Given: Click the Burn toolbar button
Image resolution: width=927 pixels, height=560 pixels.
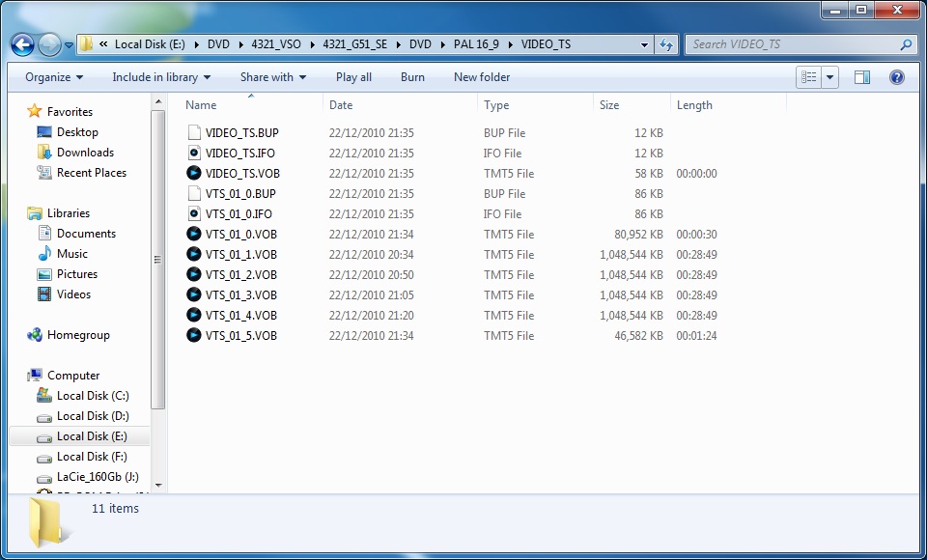Looking at the screenshot, I should pos(412,77).
